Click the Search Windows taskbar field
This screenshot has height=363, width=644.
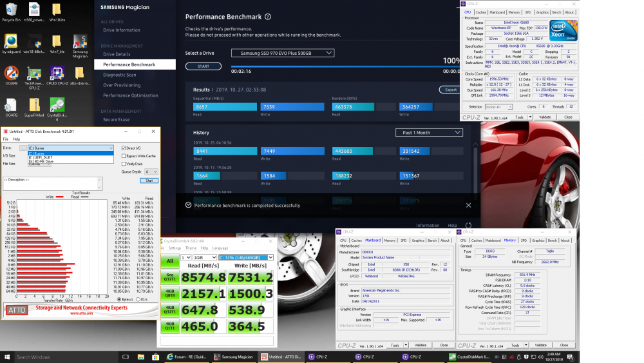click(66, 357)
